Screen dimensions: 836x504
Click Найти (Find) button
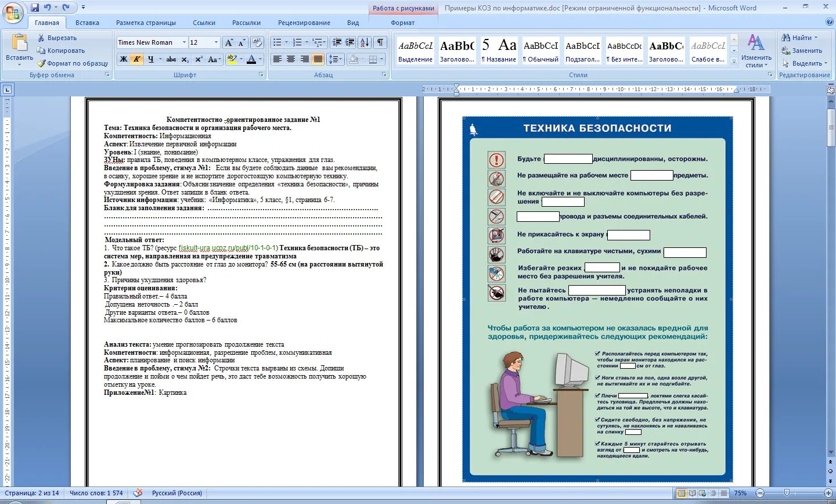800,38
